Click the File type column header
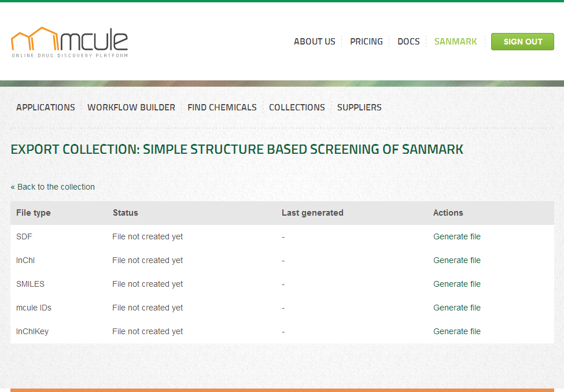 coord(34,213)
